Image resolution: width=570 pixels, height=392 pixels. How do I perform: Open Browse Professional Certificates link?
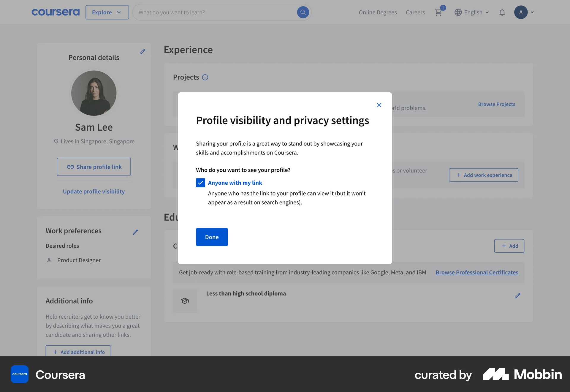pyautogui.click(x=476, y=272)
